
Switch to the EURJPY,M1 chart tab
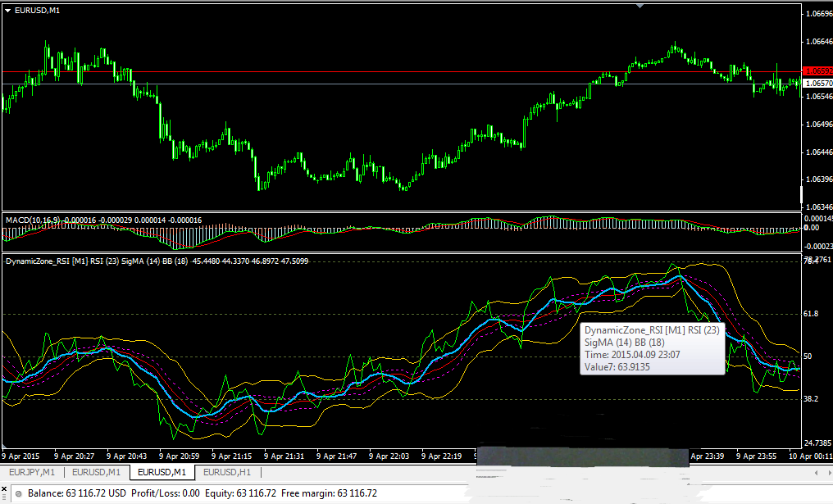coord(32,472)
